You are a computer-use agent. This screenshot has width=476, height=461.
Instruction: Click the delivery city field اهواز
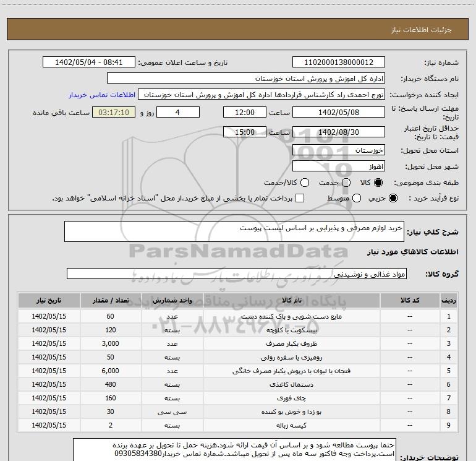[339, 166]
